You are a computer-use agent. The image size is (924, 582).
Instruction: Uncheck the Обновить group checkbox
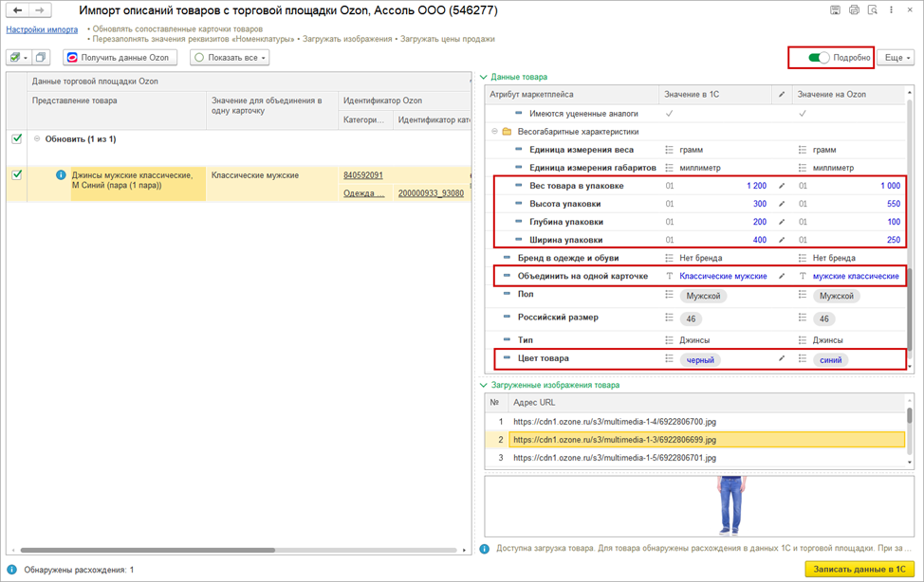pos(16,139)
